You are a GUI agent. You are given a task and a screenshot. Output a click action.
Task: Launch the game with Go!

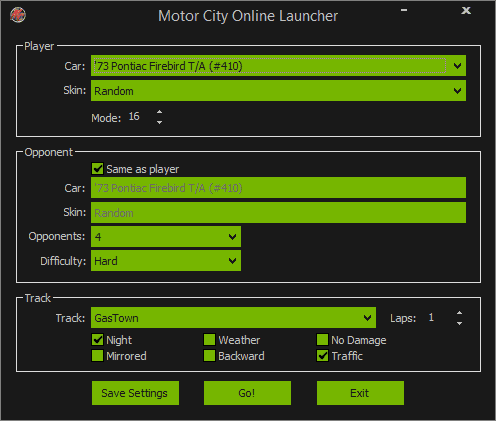point(247,393)
